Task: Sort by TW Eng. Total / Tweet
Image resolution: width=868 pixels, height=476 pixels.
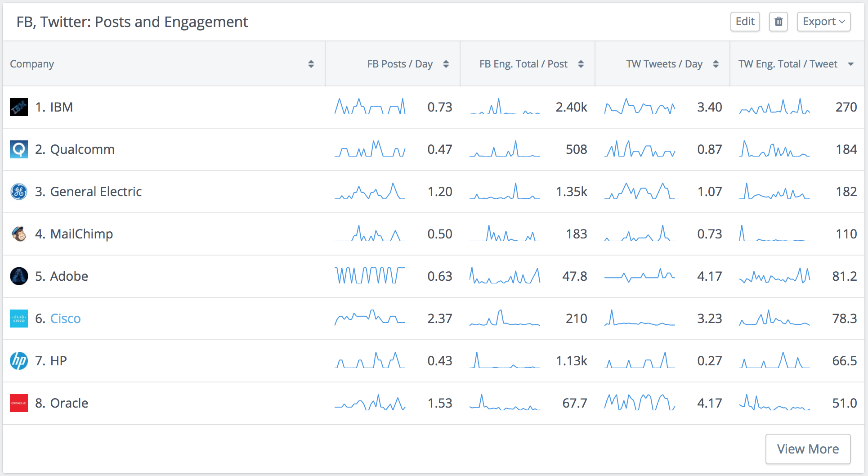Action: click(x=850, y=64)
